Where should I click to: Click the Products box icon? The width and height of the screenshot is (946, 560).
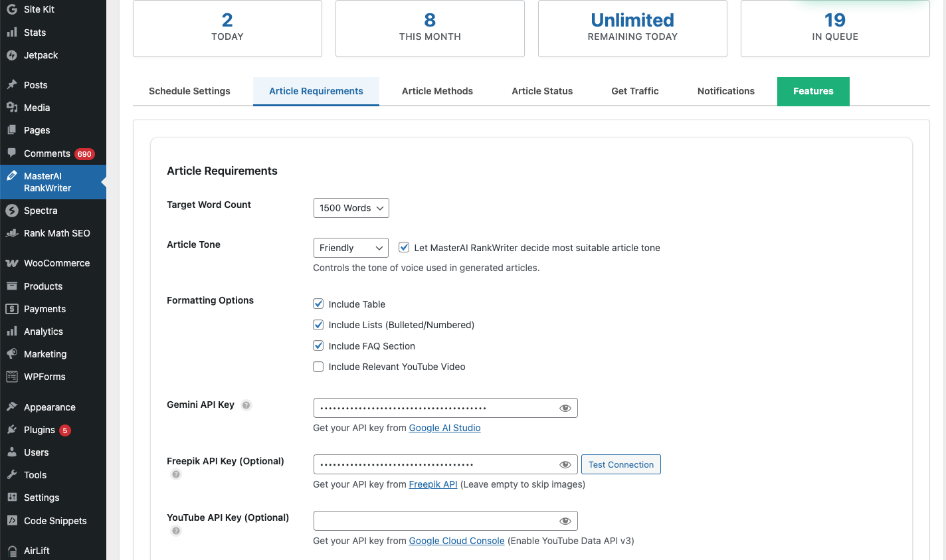pyautogui.click(x=12, y=286)
